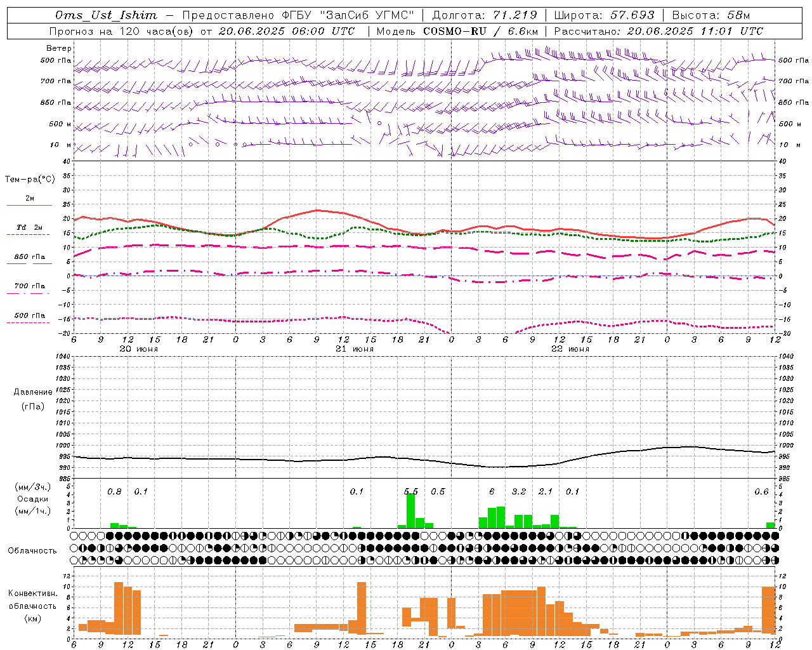Click the Oms_Ust_Ishim station title
The height and width of the screenshot is (650, 812).
pyautogui.click(x=105, y=15)
